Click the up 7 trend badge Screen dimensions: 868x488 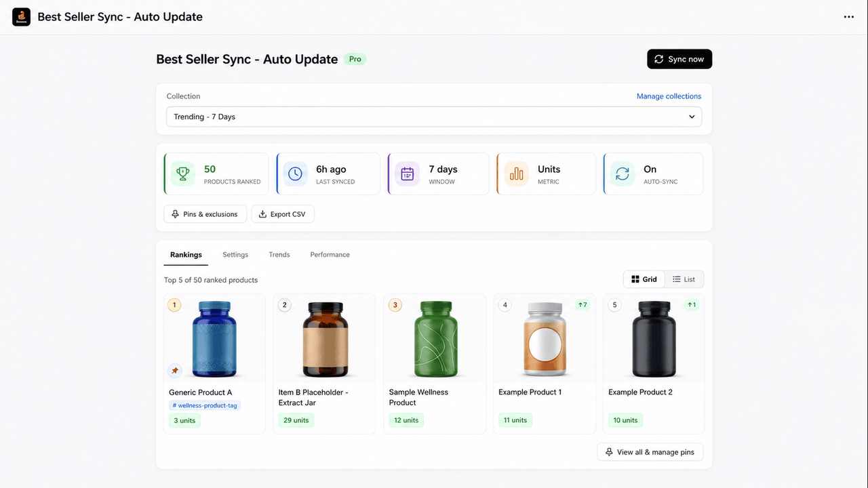pos(582,305)
